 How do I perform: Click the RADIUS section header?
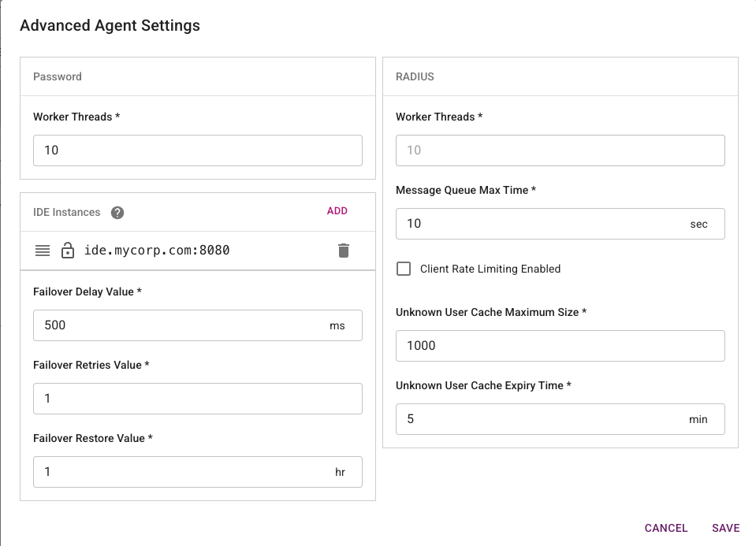click(415, 76)
